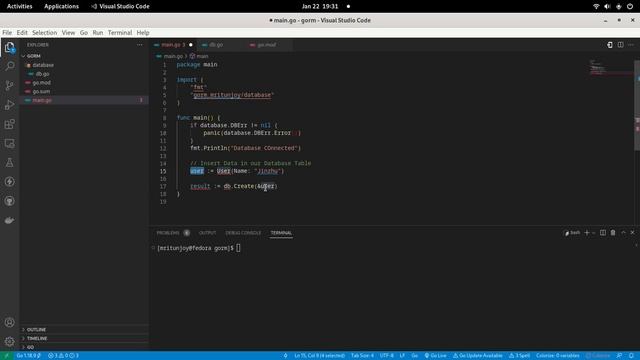This screenshot has height=360, width=640.
Task: Switch to the main.go editor tab
Action: point(173,45)
